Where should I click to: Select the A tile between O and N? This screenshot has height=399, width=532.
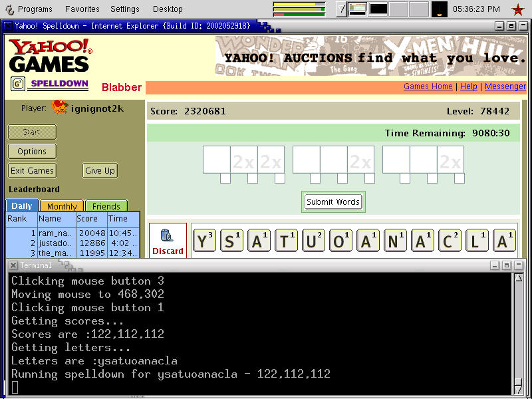pos(368,241)
